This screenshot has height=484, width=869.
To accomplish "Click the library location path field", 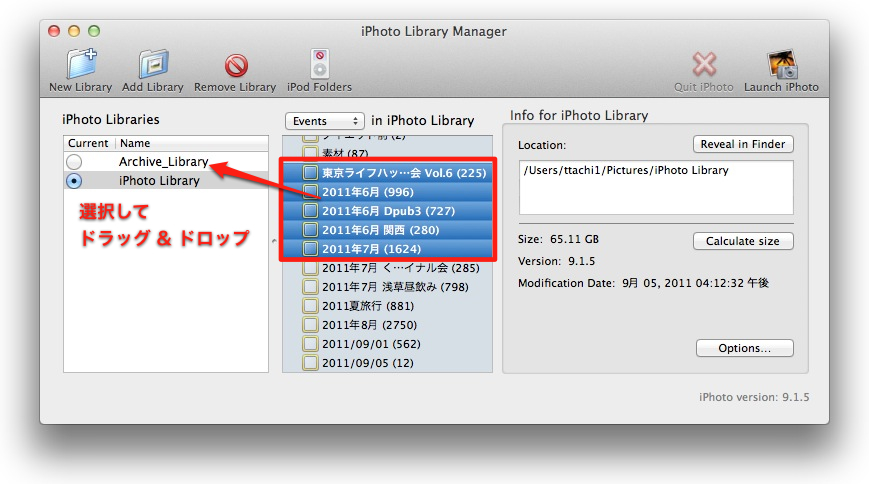I will click(x=656, y=187).
